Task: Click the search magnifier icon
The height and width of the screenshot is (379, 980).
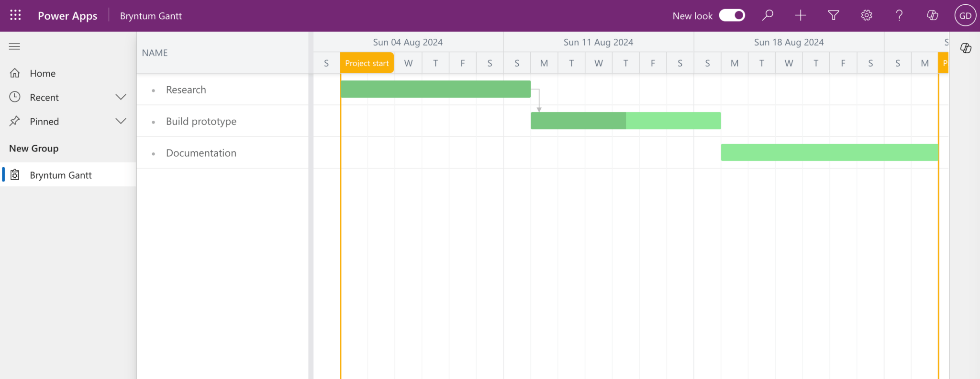Action: pos(768,15)
